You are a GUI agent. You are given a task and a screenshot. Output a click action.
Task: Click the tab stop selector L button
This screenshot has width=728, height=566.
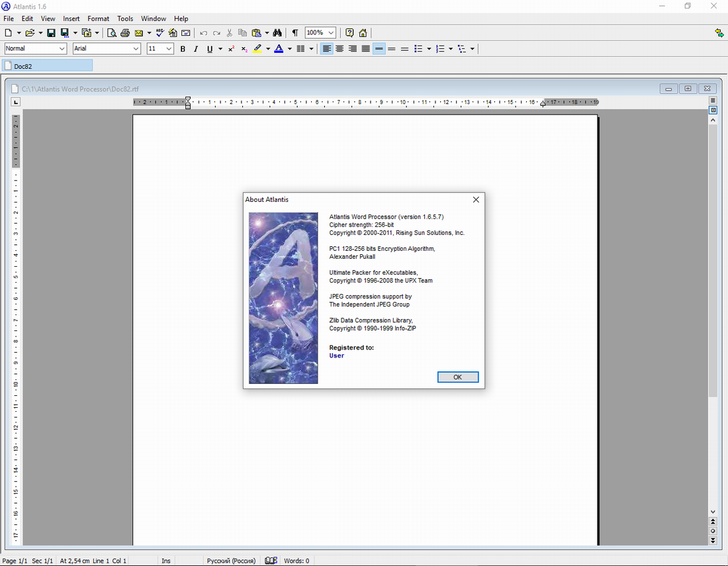(16, 102)
